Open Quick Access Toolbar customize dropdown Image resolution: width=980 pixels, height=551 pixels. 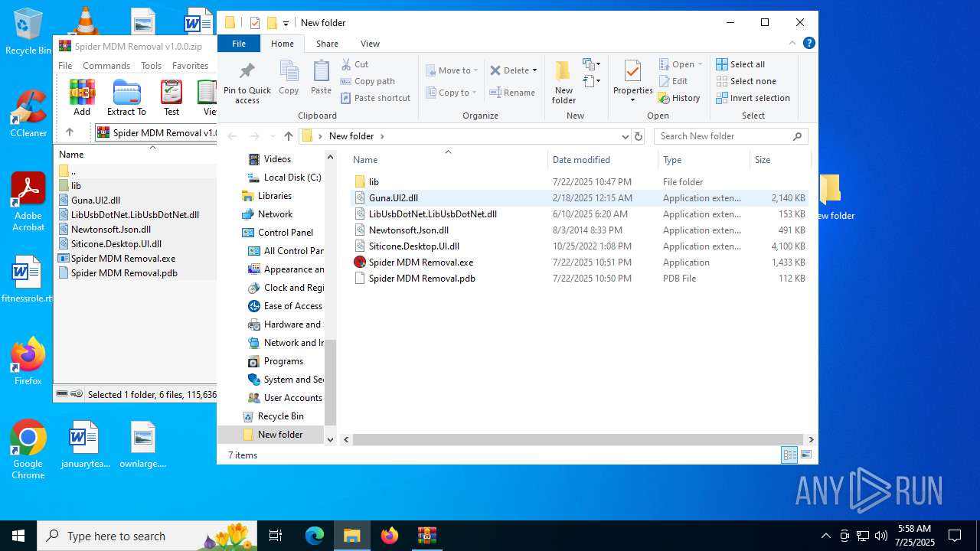click(286, 23)
